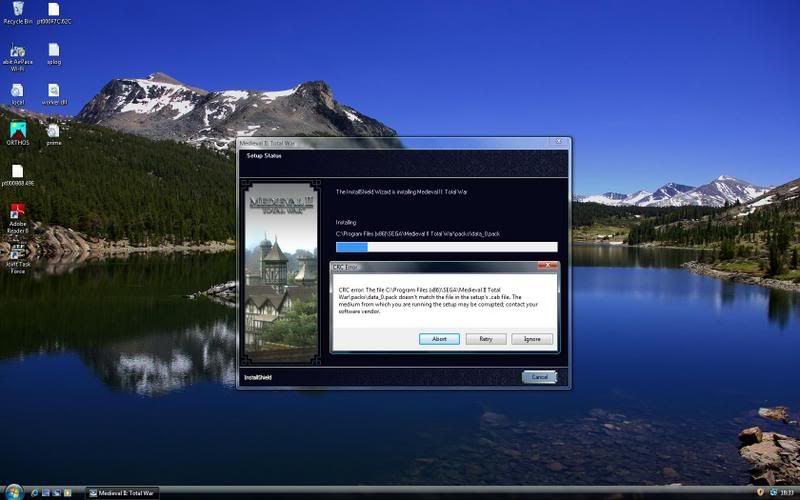The height and width of the screenshot is (500, 800).
Task: Select the splog file icon
Action: 54,53
